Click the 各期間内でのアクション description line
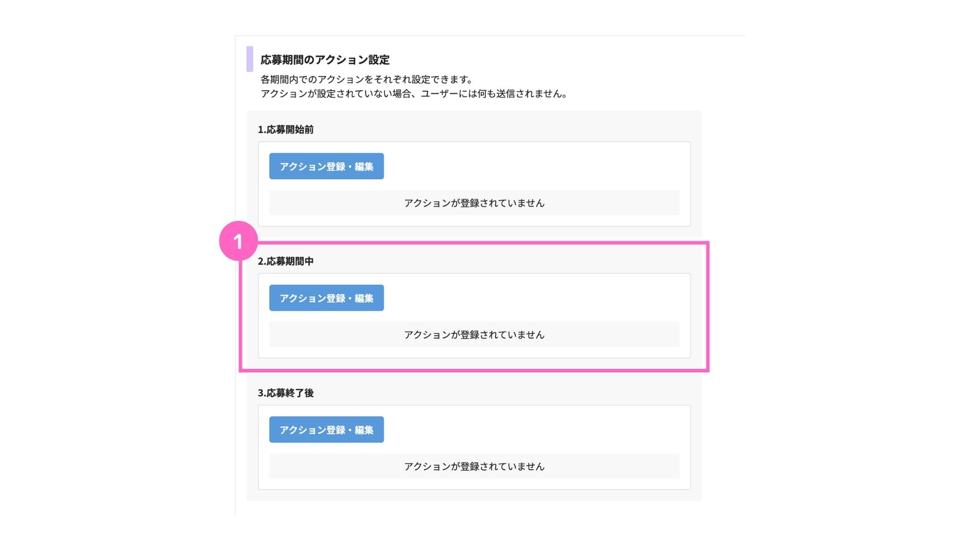Screen dimensions: 980x551 (x=367, y=80)
